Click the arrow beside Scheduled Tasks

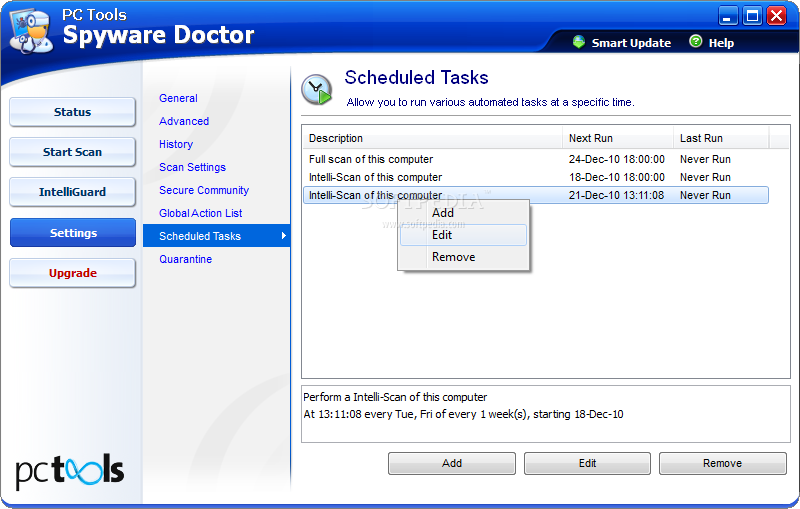pyautogui.click(x=284, y=236)
